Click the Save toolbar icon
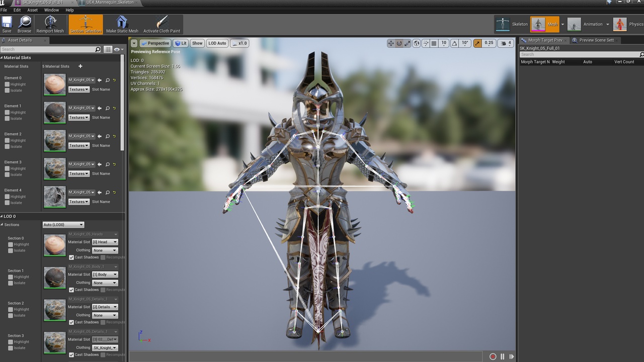 pyautogui.click(x=7, y=24)
